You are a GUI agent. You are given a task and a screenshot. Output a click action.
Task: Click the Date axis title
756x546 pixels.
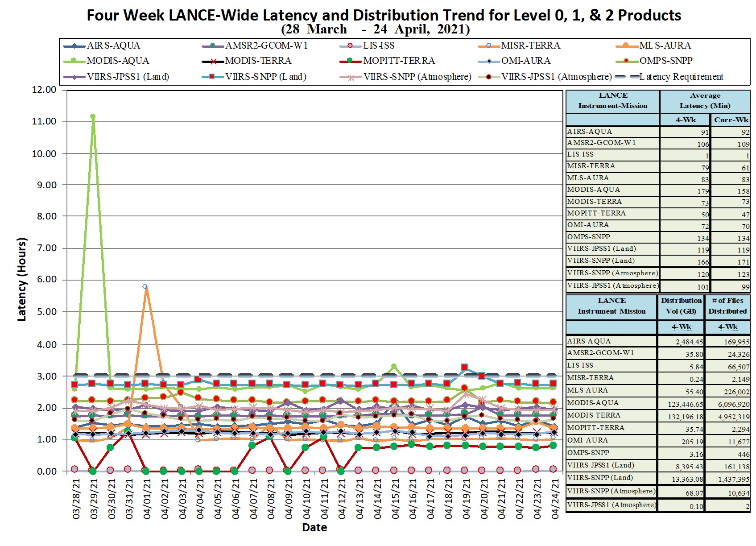point(314,527)
